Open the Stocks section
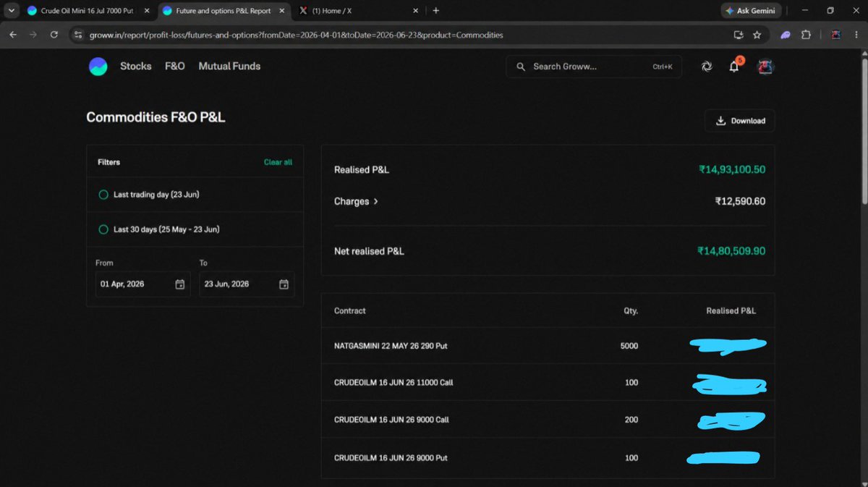 point(136,66)
